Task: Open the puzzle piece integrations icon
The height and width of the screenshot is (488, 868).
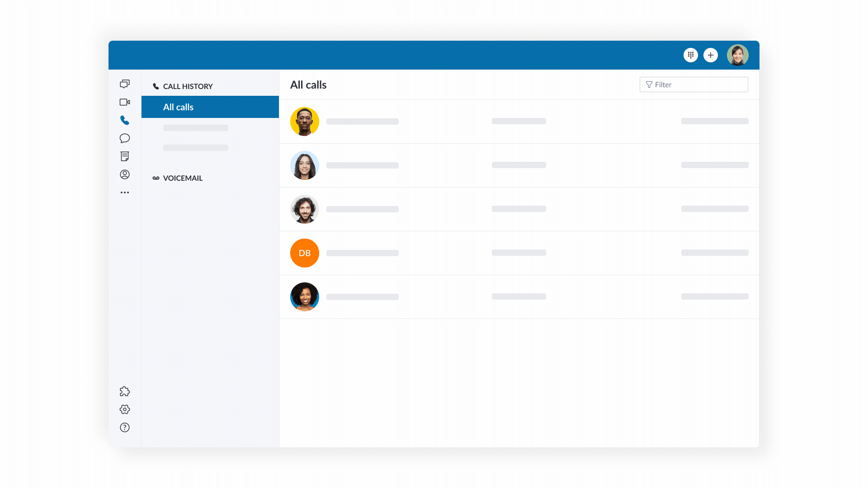Action: tap(125, 391)
